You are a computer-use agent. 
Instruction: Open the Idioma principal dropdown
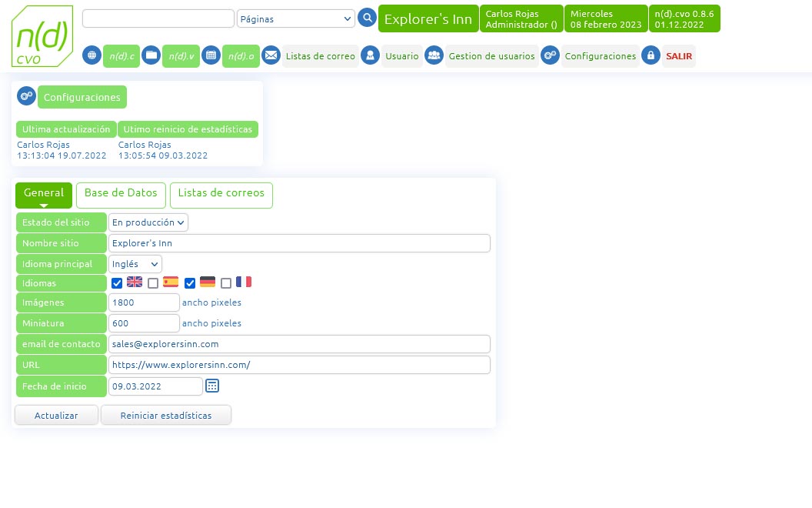pos(135,264)
